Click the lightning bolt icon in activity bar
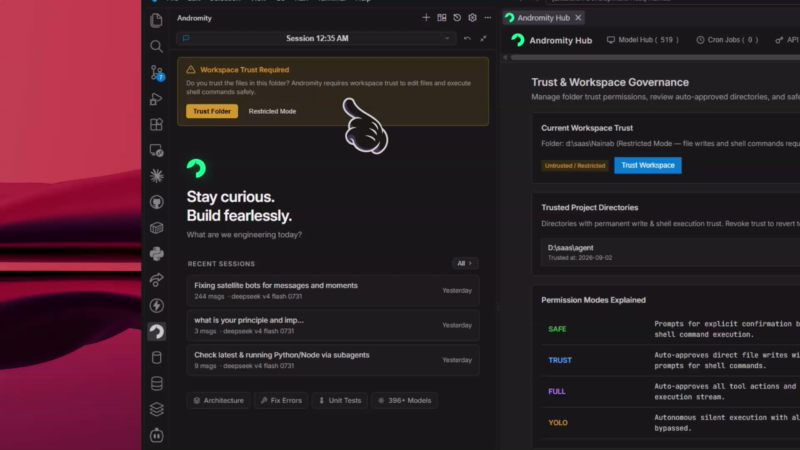 (157, 306)
